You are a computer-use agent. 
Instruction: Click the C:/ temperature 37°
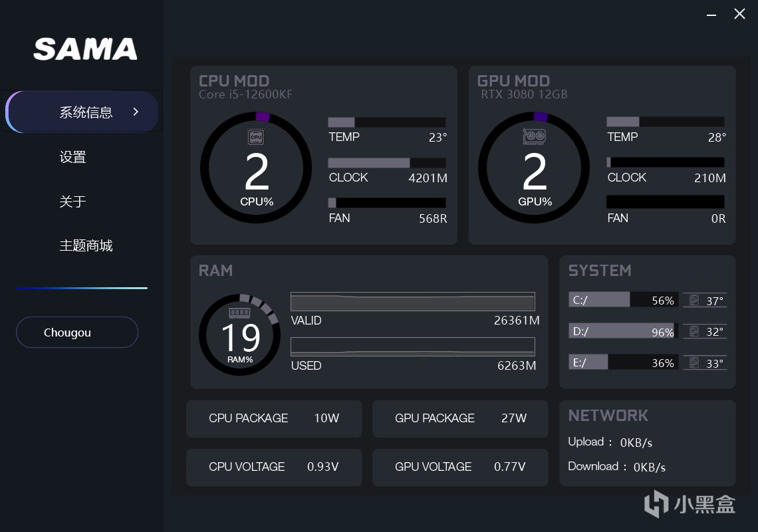click(715, 301)
